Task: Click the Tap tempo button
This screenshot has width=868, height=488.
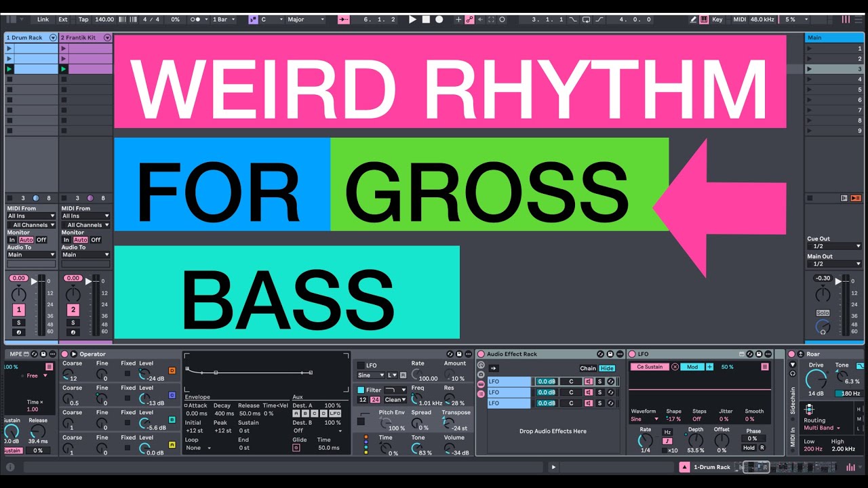Action: 83,20
